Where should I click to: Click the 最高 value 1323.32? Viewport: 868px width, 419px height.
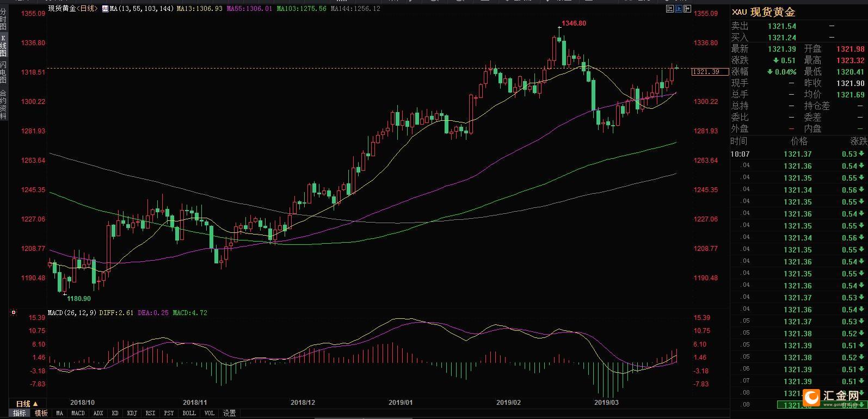[851, 60]
